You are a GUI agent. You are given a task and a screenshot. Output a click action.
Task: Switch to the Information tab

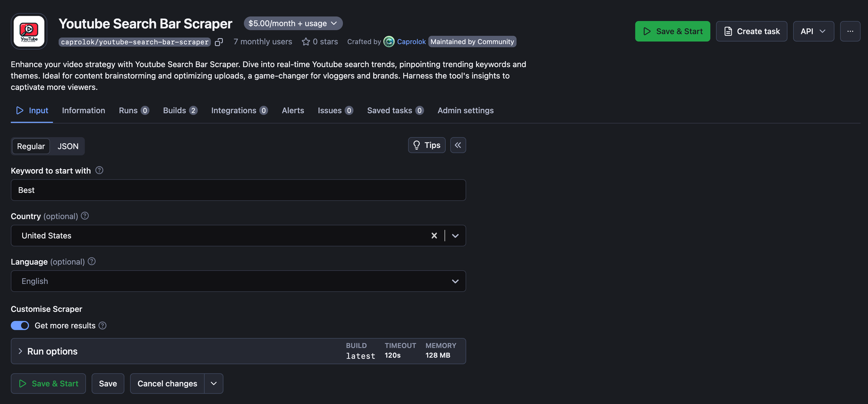click(x=83, y=110)
